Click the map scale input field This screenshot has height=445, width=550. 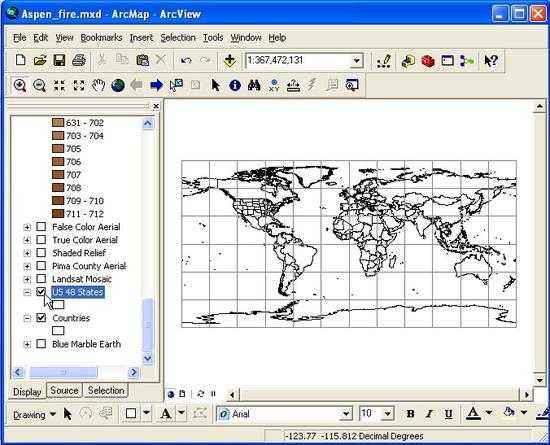pos(298,61)
